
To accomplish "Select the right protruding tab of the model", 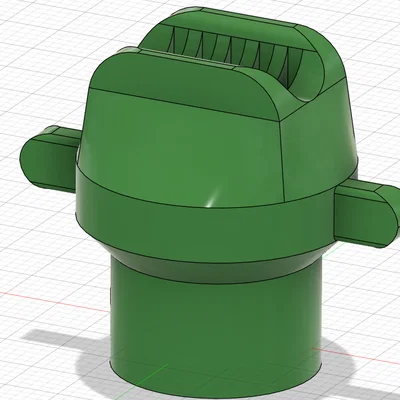I will coord(367,215).
